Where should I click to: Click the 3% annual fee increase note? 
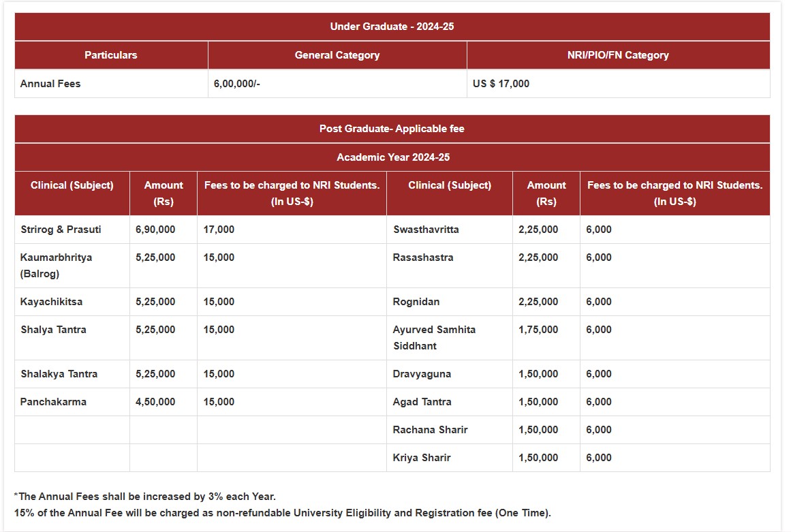coord(144,497)
